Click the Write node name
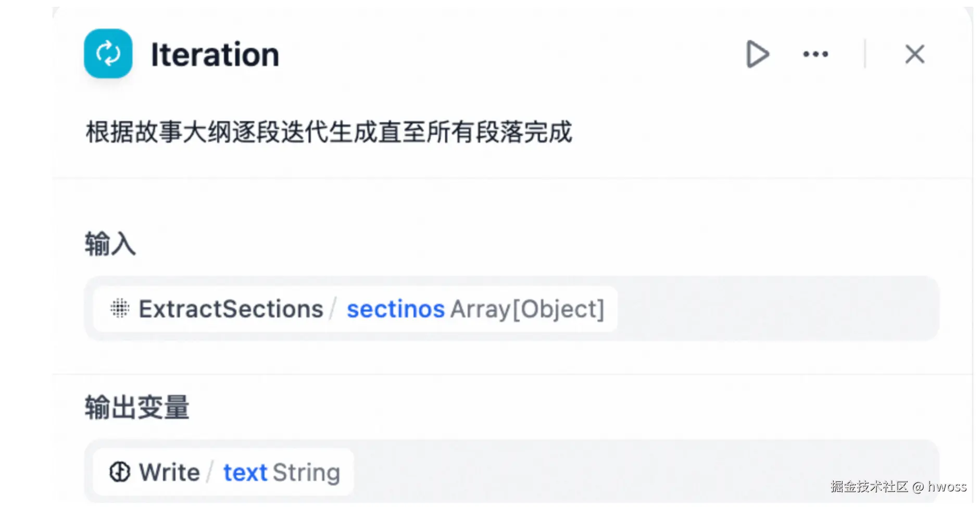The image size is (980, 507). 169,473
